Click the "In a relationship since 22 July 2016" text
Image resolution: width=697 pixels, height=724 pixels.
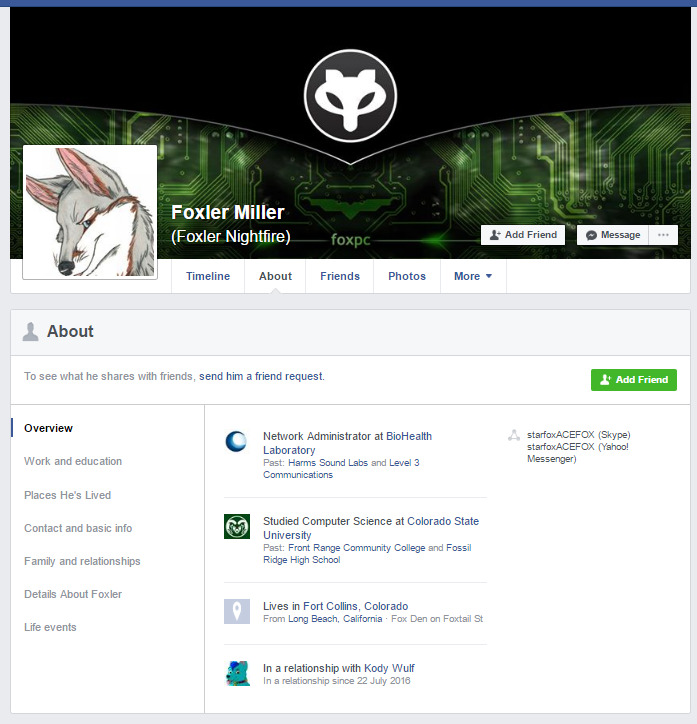tap(336, 681)
